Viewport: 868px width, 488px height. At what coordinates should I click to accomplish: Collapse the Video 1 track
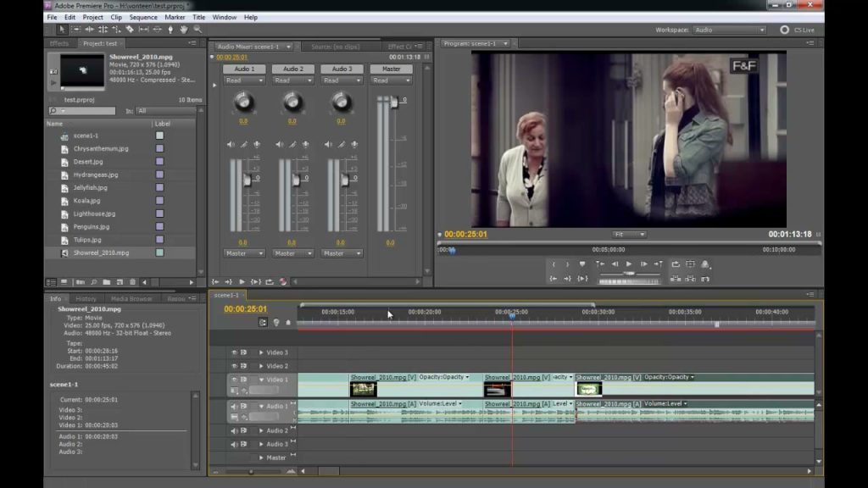click(x=261, y=380)
